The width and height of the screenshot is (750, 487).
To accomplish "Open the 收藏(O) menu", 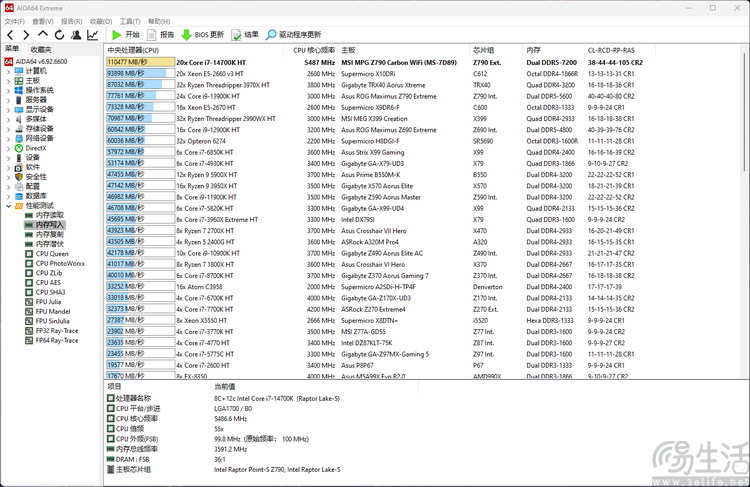I will [101, 22].
